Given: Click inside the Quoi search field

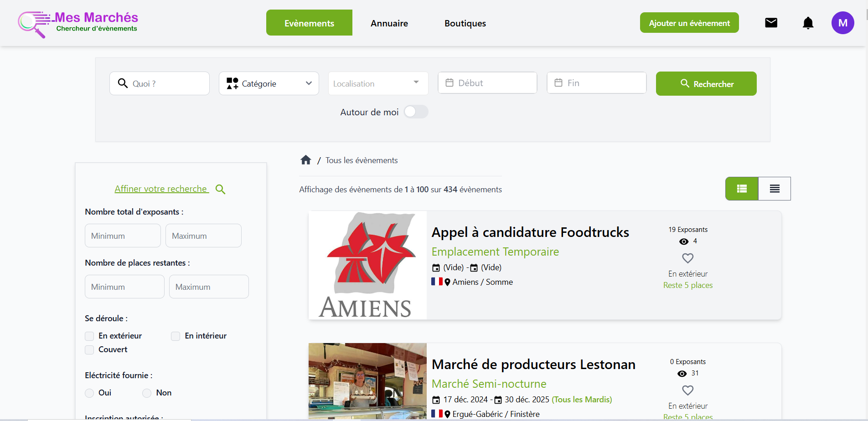Looking at the screenshot, I should coord(160,83).
